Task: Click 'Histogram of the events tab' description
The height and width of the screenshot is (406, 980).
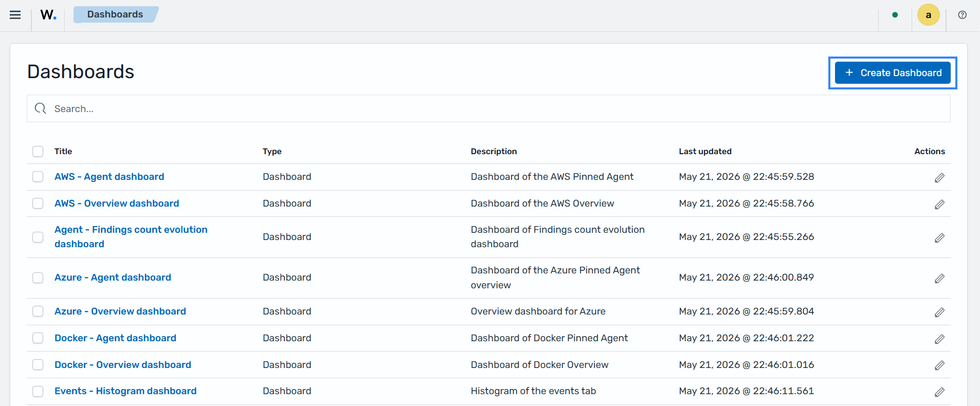Action: 533,391
